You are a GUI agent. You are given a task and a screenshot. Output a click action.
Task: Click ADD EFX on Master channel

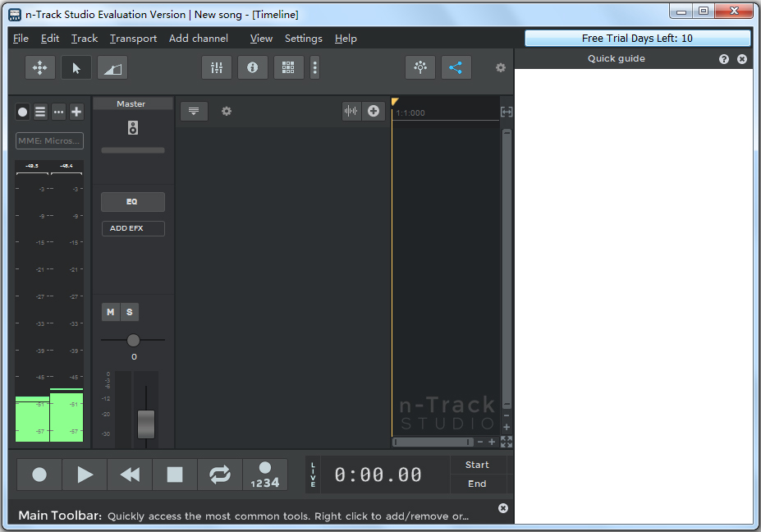tap(133, 228)
